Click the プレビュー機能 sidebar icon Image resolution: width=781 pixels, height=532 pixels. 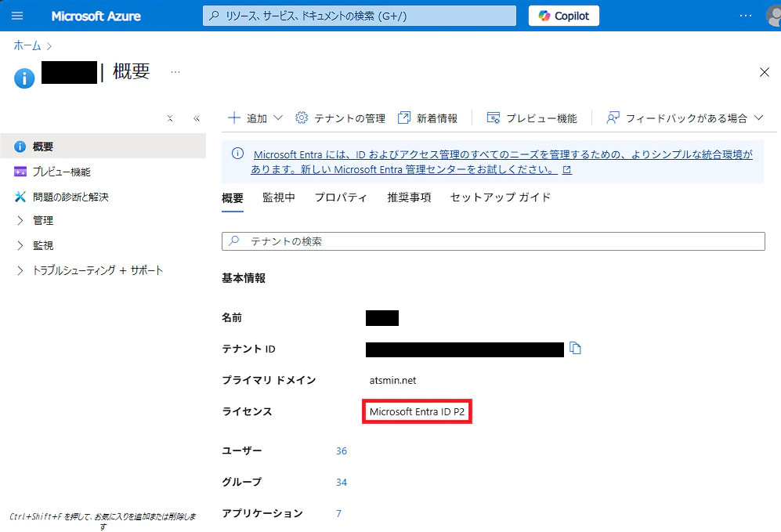20,172
